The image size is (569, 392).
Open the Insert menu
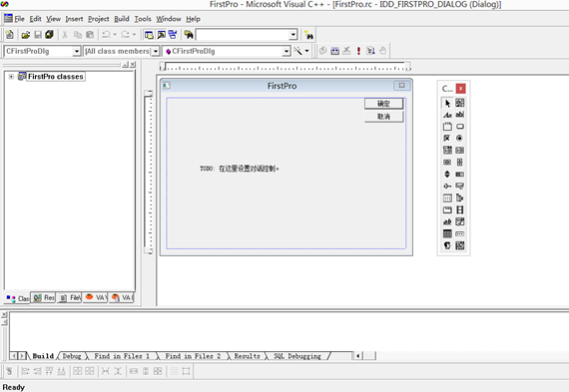74,19
